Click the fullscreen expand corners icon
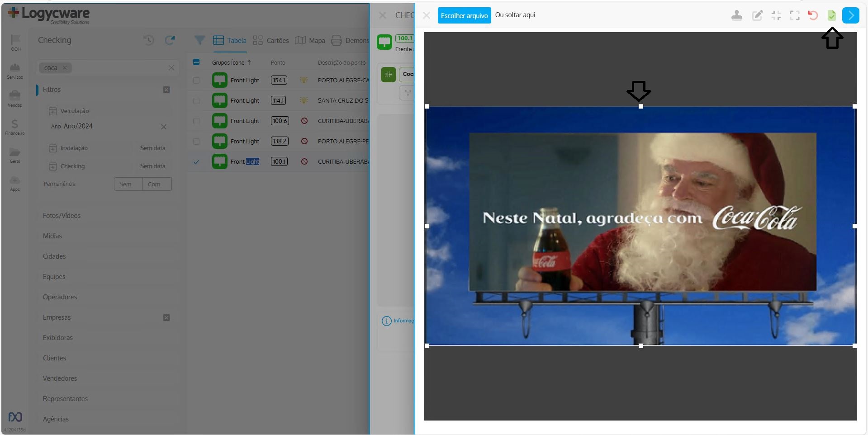Viewport: 868px width, 435px height. tap(795, 15)
